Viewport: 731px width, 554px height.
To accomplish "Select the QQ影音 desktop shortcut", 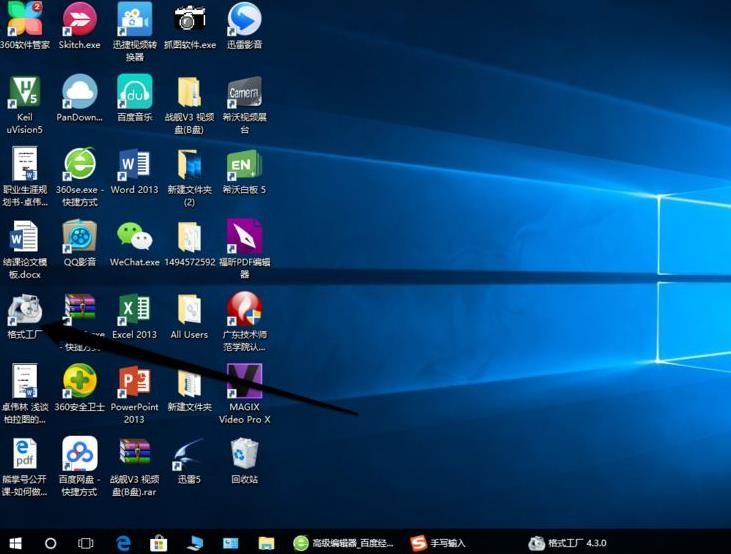I will [x=80, y=244].
